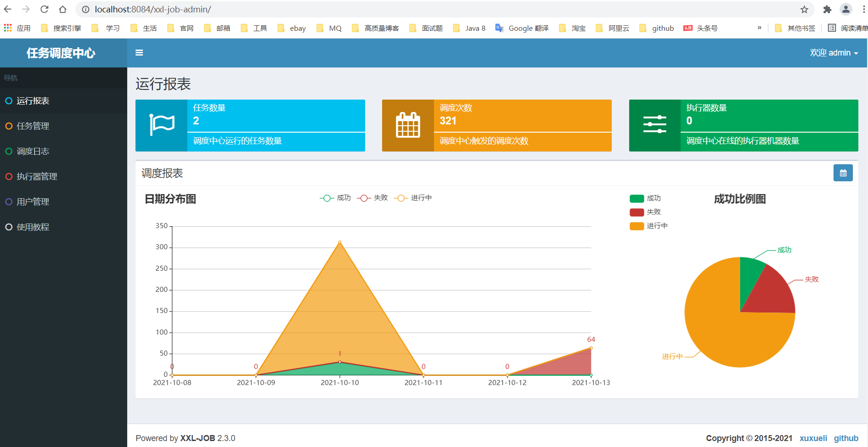This screenshot has height=447, width=868.
Task: Click the calendar icon on 调度次数 card
Action: click(x=408, y=125)
